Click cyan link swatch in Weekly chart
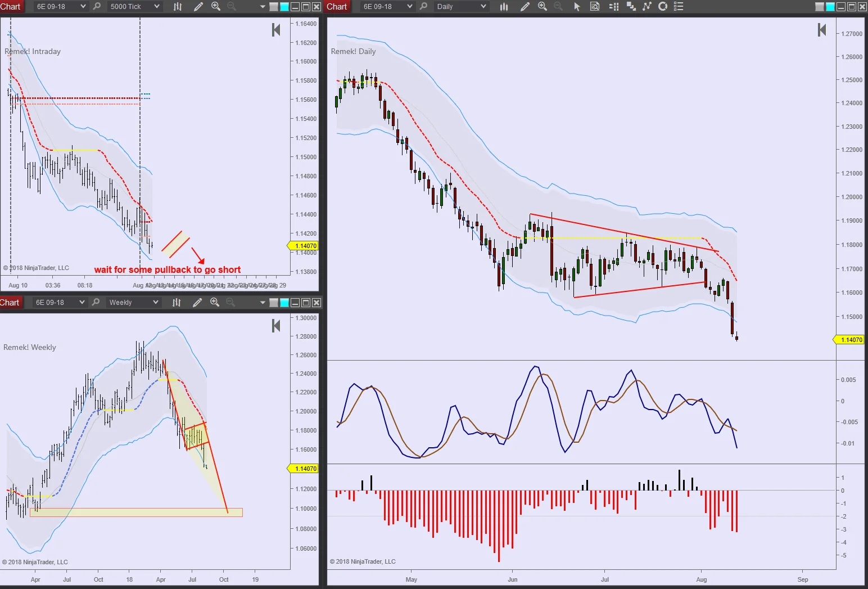The height and width of the screenshot is (589, 868). 284,303
